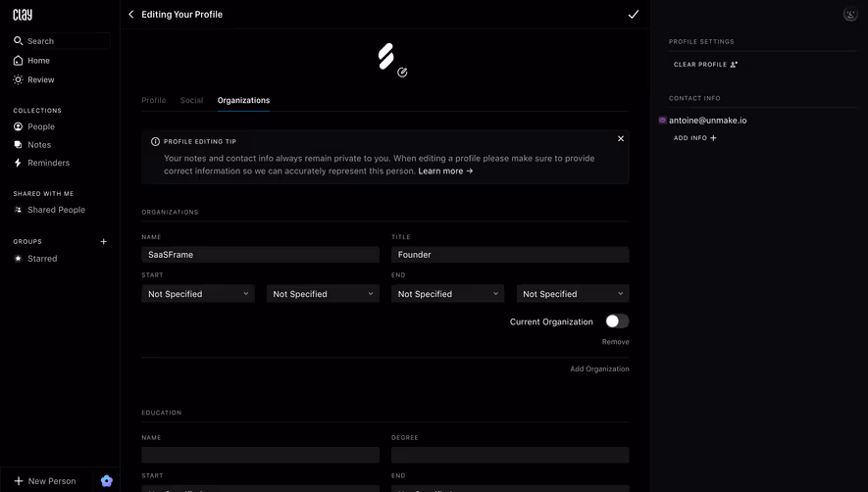Open the user avatar menu top-right

(x=850, y=15)
